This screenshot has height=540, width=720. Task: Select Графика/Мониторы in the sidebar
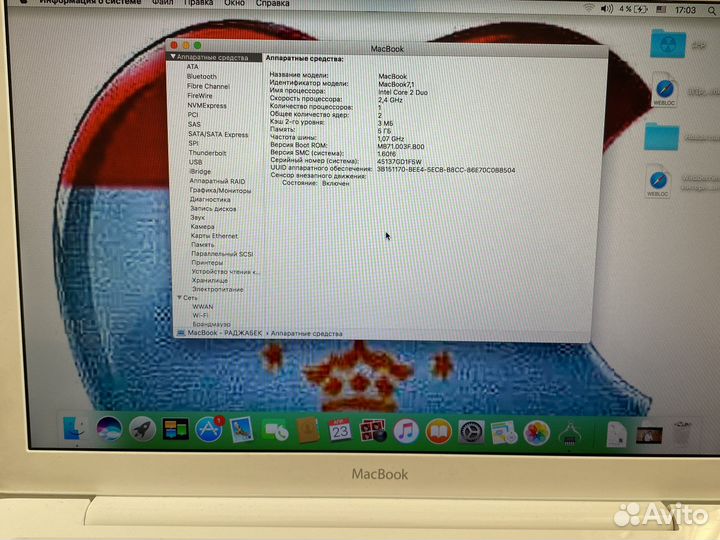220,190
